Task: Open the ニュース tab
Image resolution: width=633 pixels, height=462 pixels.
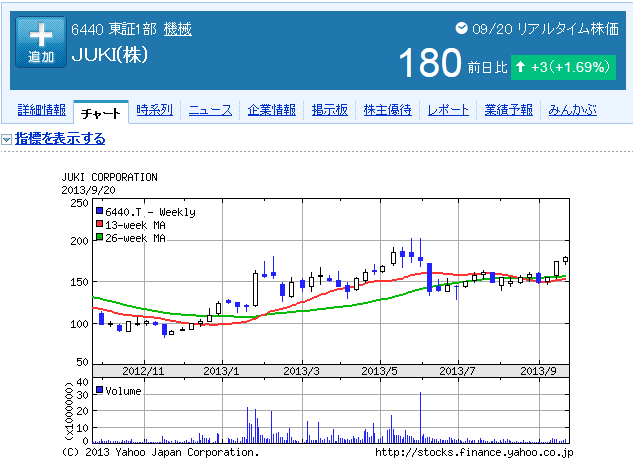Action: click(x=210, y=110)
